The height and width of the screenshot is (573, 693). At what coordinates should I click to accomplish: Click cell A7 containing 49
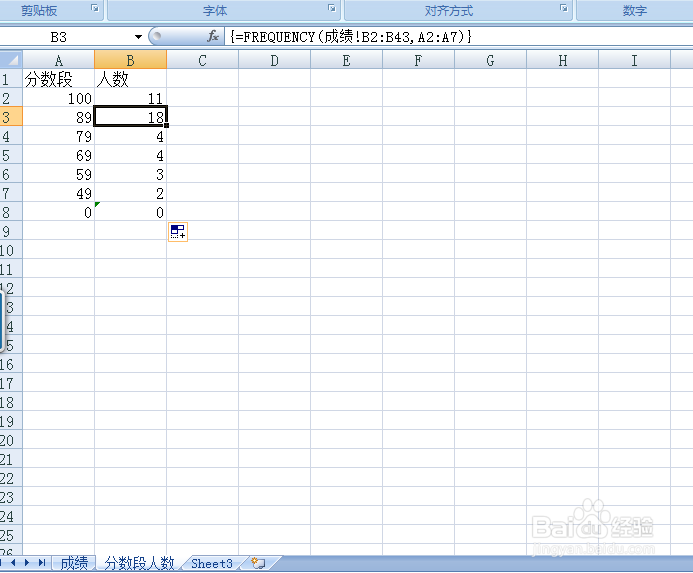(58, 193)
